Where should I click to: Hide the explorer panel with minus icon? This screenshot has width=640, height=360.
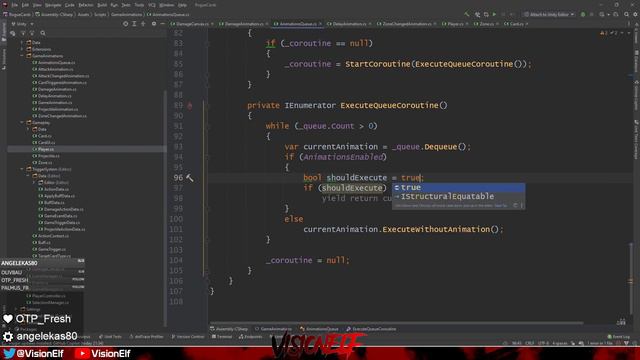click(162, 24)
